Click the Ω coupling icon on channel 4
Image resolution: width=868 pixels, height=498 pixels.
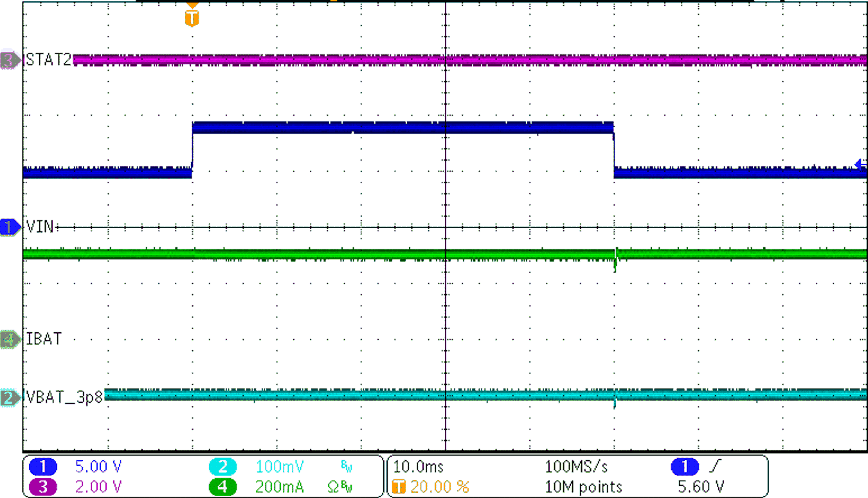tap(332, 486)
